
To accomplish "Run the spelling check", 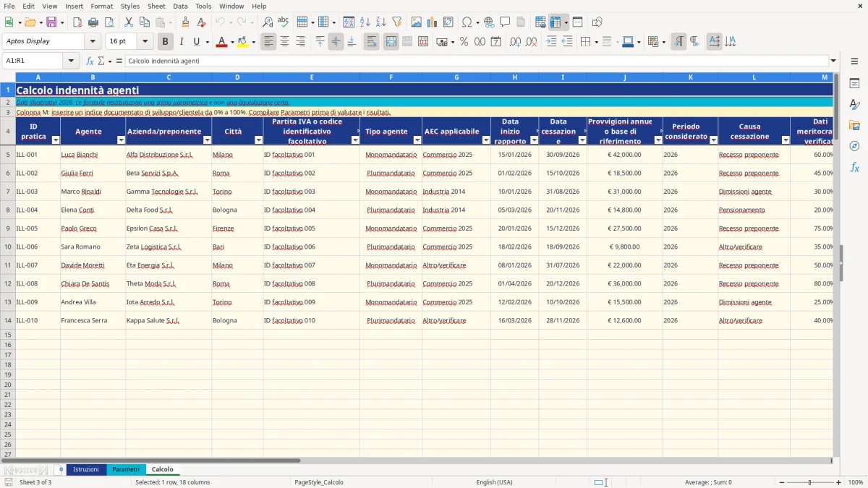I will tap(283, 22).
